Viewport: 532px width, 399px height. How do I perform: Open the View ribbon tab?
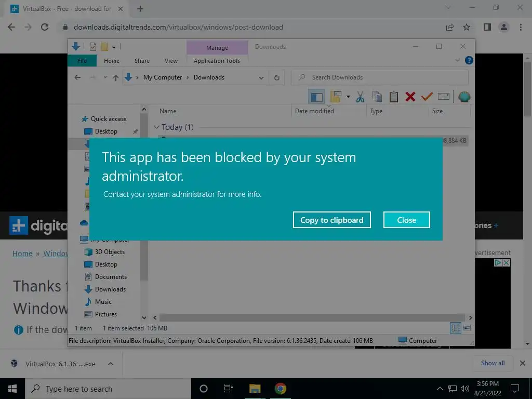click(171, 61)
